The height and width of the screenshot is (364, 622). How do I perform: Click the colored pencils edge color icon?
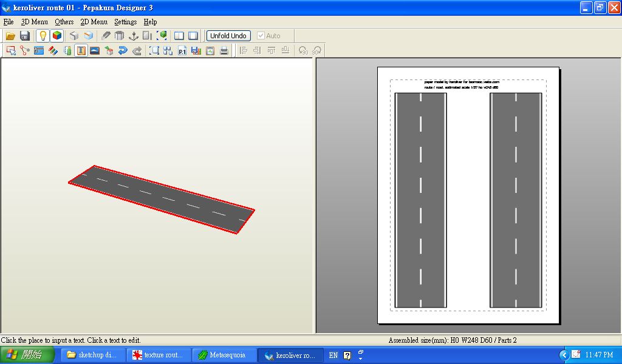pos(53,51)
